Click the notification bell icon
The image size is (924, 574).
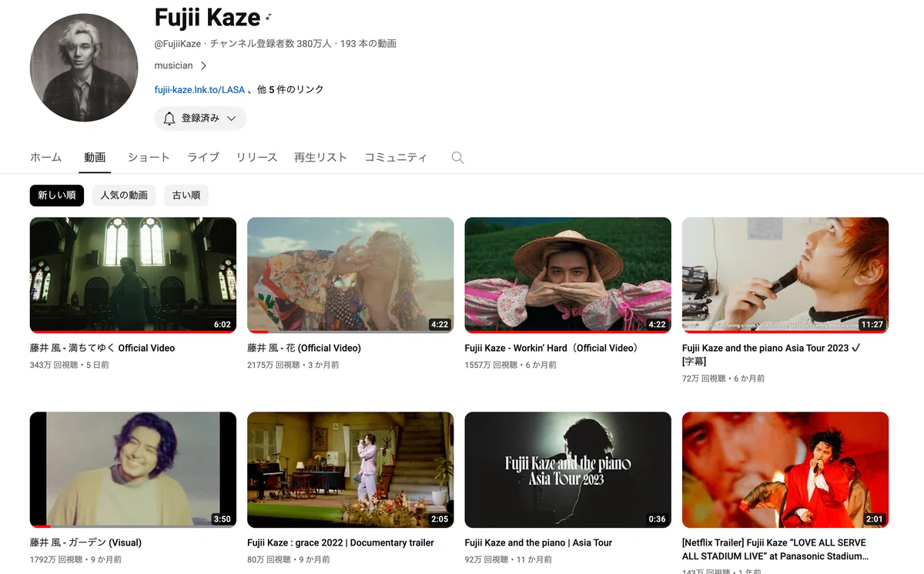pyautogui.click(x=169, y=118)
